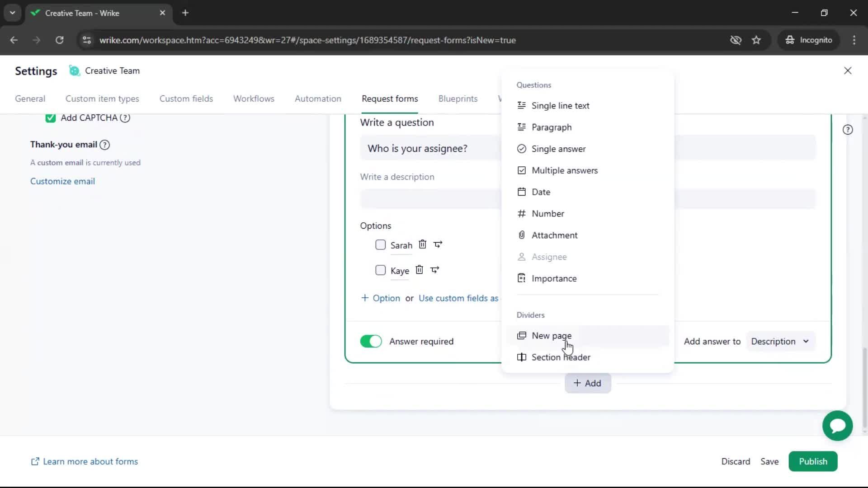View site information icon in the address bar
This screenshot has height=488, width=868.
pos(87,40)
